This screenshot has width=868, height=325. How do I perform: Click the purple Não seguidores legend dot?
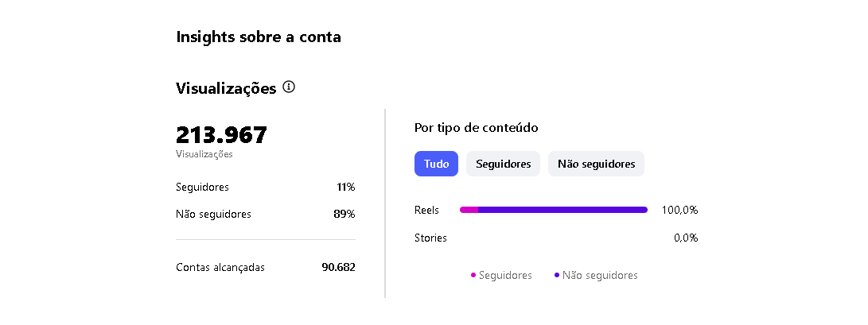click(557, 276)
